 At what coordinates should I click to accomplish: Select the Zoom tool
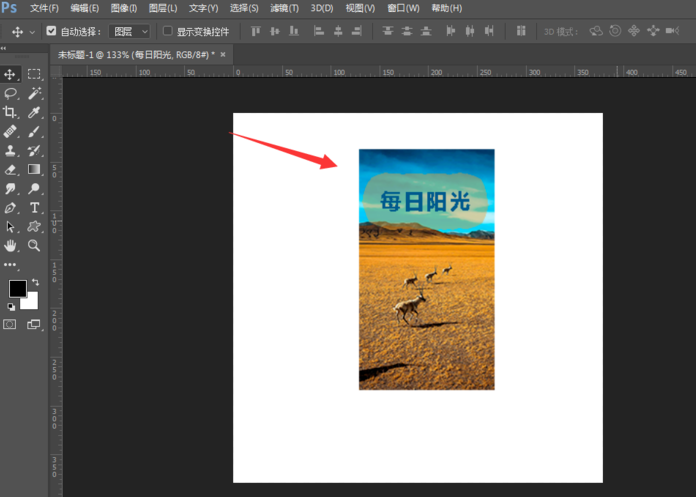34,245
